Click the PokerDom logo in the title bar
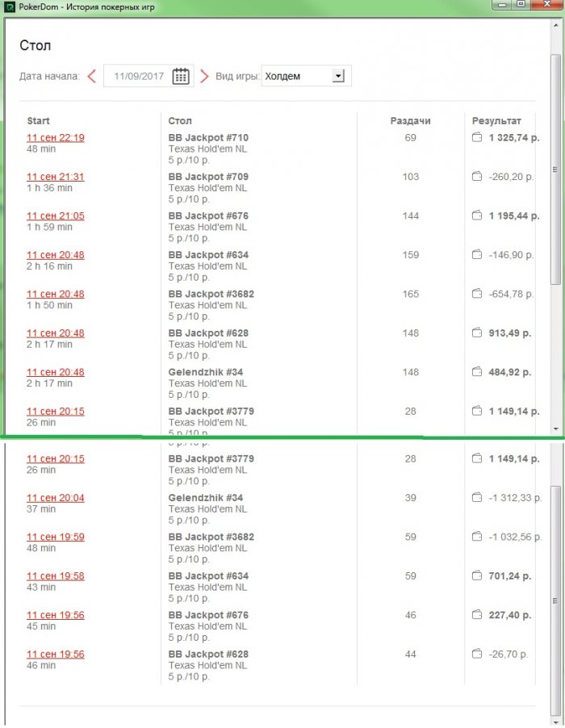 tap(10, 7)
